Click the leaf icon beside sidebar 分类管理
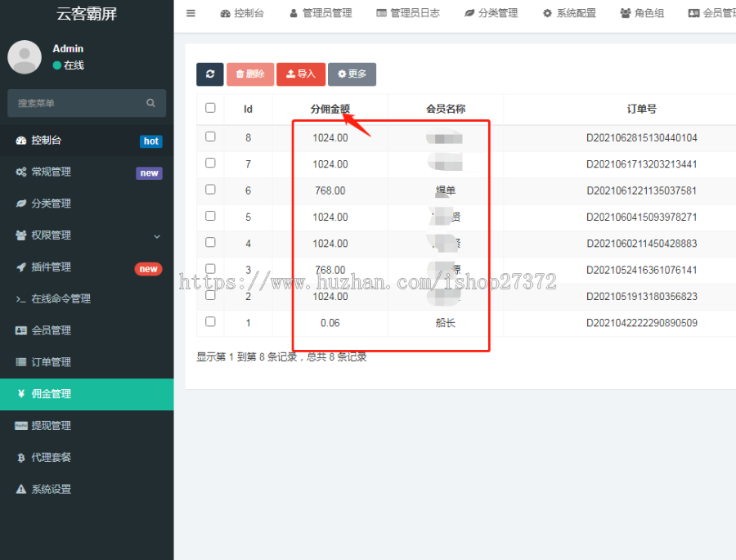736x560 pixels. click(21, 204)
